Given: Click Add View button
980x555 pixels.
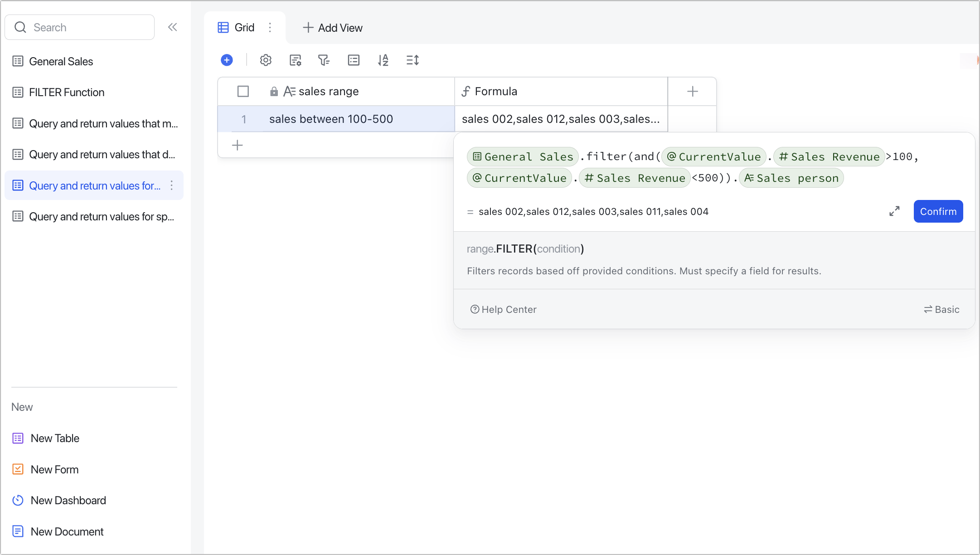Looking at the screenshot, I should pos(333,28).
